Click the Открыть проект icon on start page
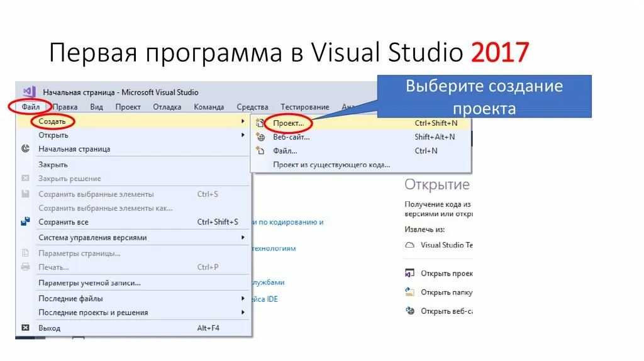Image resolution: width=644 pixels, height=361 pixels. tap(410, 274)
